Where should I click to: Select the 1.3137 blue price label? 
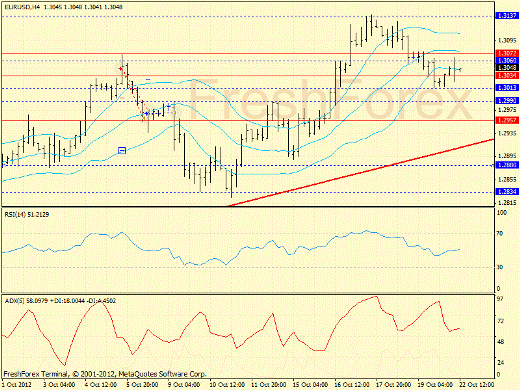coord(507,16)
